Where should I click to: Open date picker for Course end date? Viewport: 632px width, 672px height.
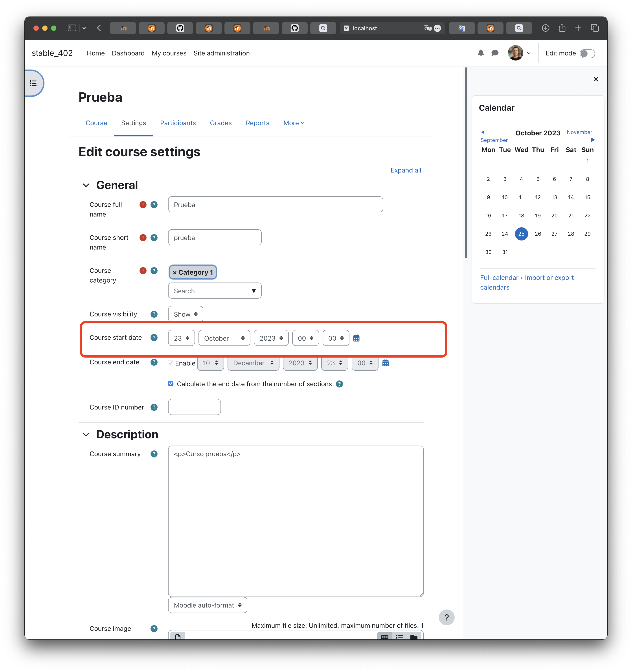[x=385, y=363]
